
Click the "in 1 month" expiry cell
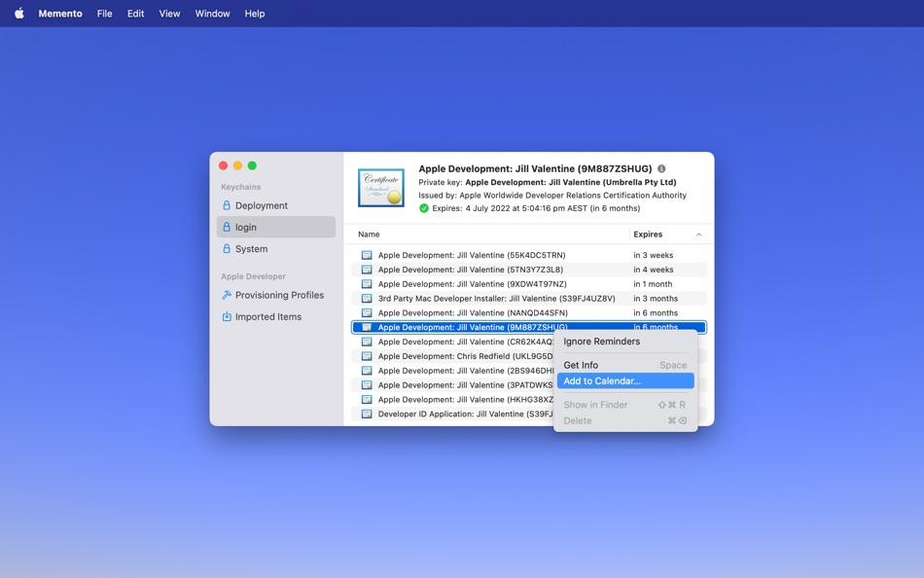tap(653, 284)
